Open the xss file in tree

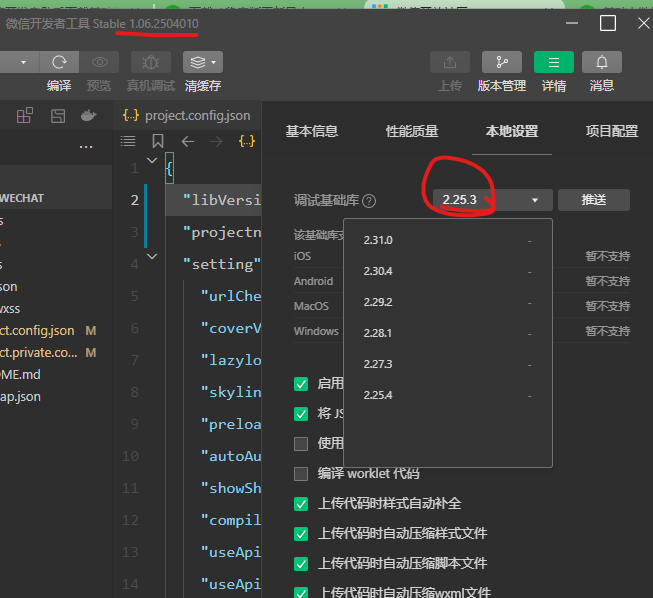pos(10,309)
